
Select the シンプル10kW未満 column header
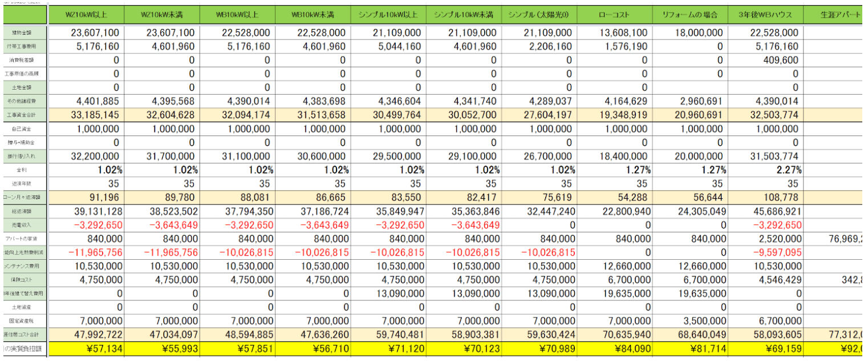463,14
